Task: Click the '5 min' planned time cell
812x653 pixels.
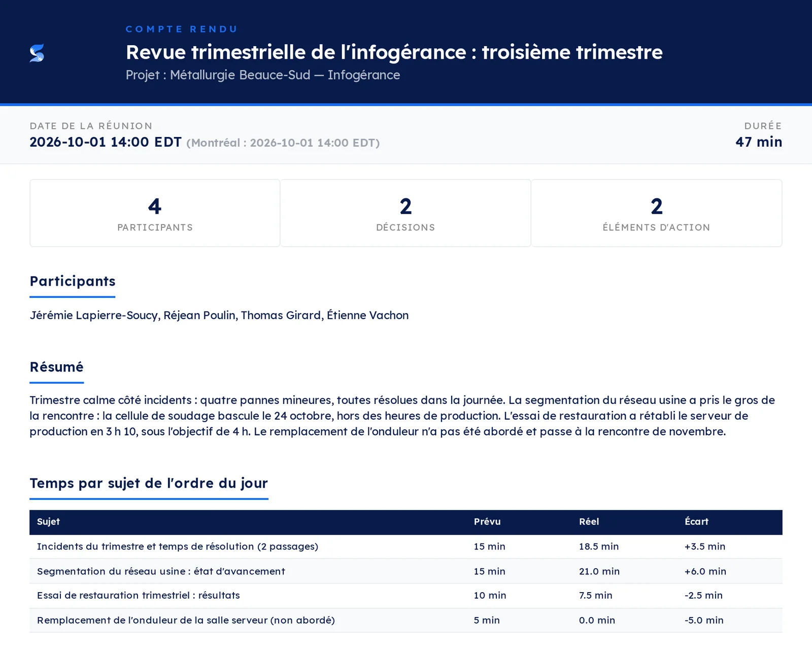Action: (x=487, y=620)
